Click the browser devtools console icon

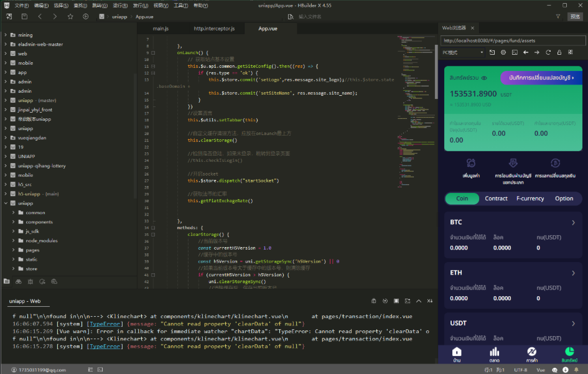[515, 52]
